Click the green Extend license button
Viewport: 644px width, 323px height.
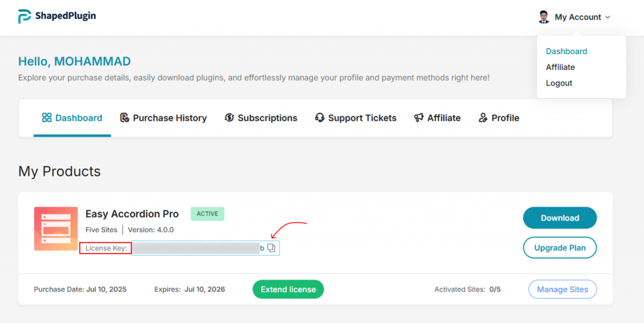tap(288, 290)
